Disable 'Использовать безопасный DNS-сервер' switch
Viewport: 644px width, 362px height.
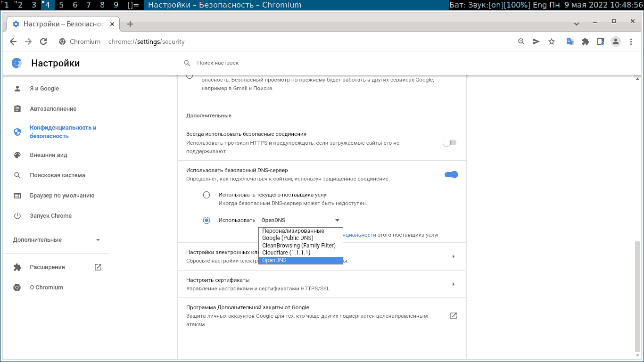(451, 175)
